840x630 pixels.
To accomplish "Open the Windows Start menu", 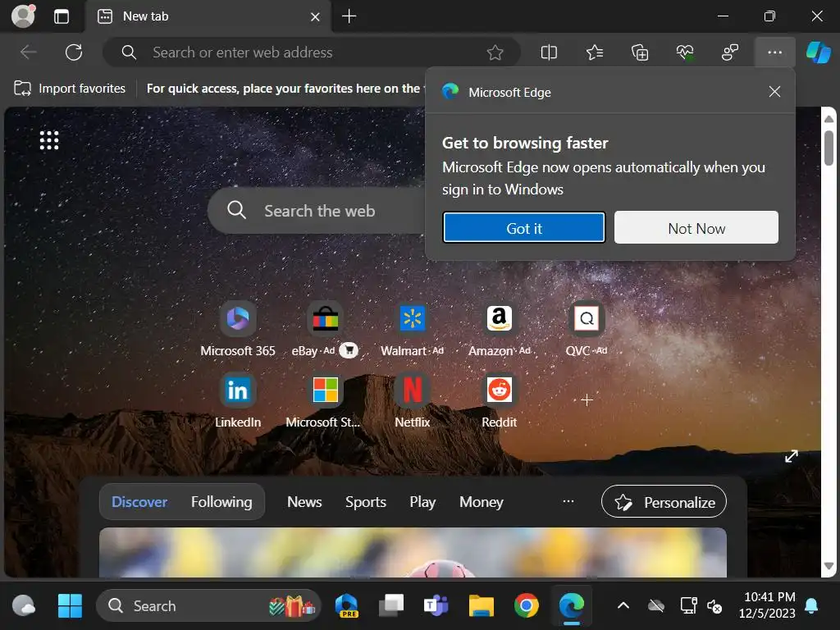I will 70,606.
